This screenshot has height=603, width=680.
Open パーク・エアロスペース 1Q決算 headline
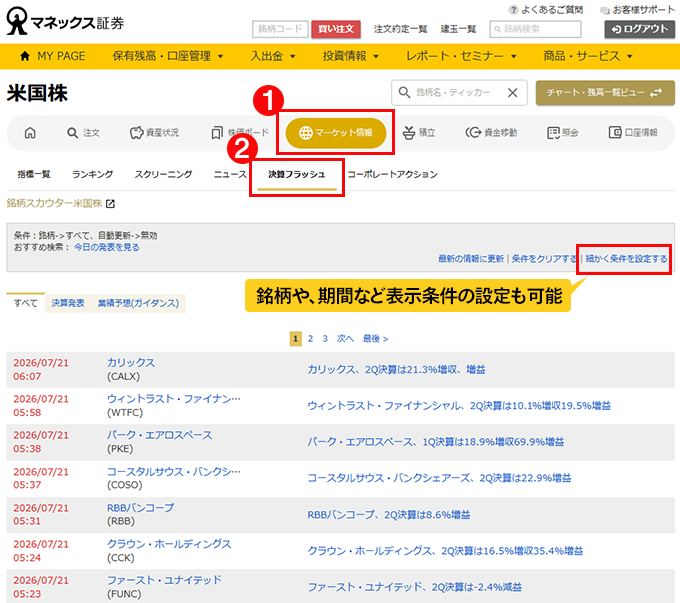[435, 442]
